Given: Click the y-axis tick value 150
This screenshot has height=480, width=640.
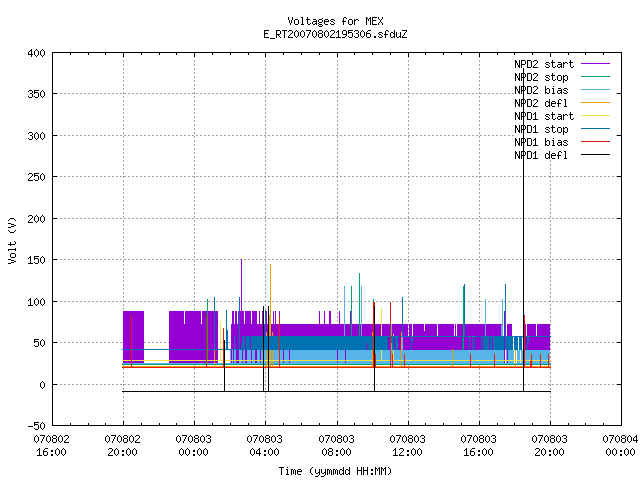Looking at the screenshot, I should (x=36, y=260).
